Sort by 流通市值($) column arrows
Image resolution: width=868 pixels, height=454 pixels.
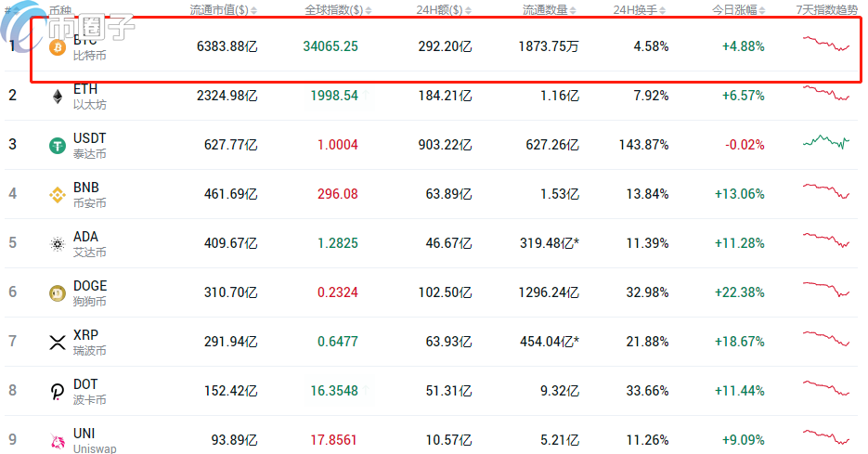tap(253, 10)
